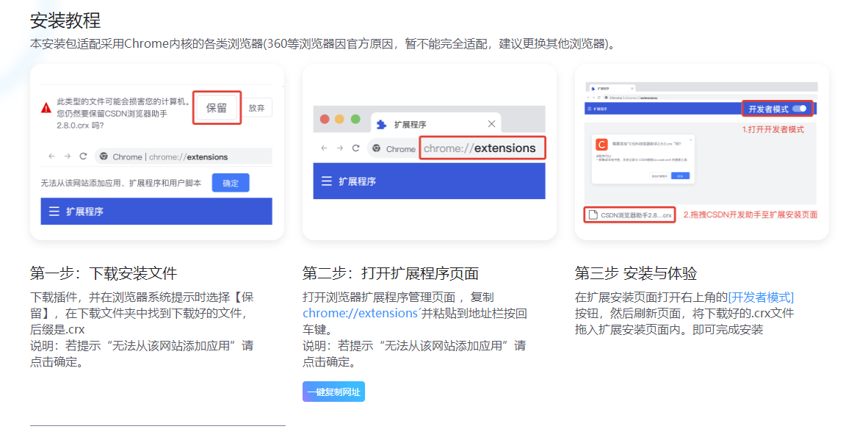The width and height of the screenshot is (868, 429).
Task: Click the red note 1.打开开发者模式
Action: pyautogui.click(x=773, y=130)
